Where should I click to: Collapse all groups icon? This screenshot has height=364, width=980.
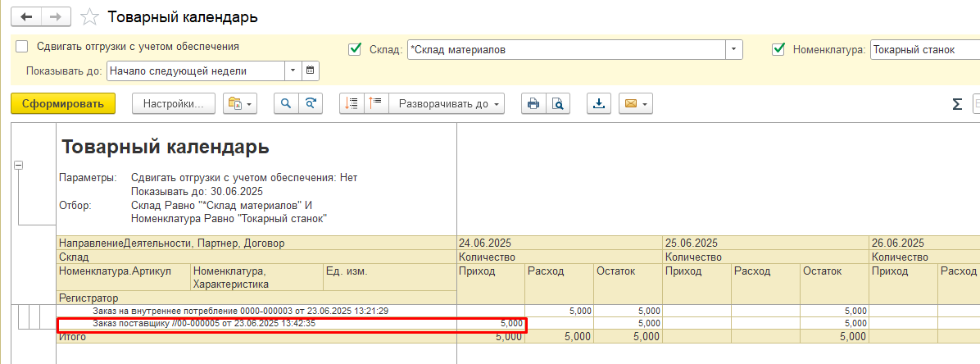[x=352, y=104]
